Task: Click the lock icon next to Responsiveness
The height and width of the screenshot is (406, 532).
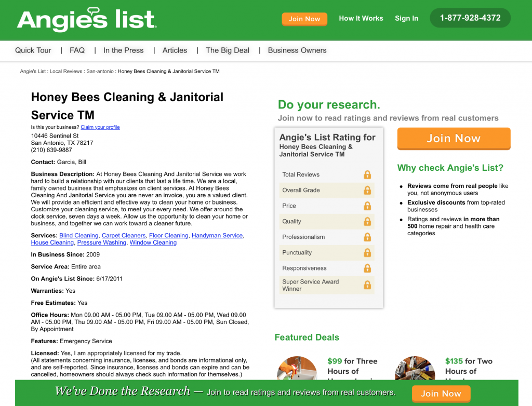Action: (x=367, y=268)
